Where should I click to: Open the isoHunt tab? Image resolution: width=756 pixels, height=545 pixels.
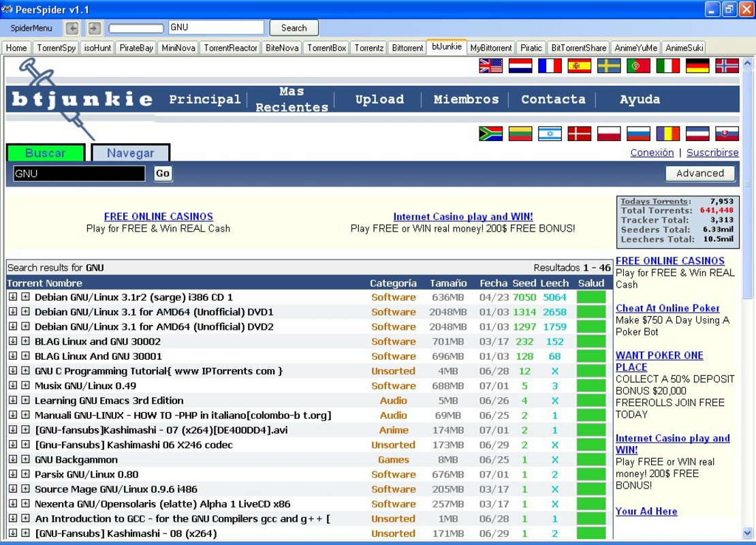coord(97,48)
